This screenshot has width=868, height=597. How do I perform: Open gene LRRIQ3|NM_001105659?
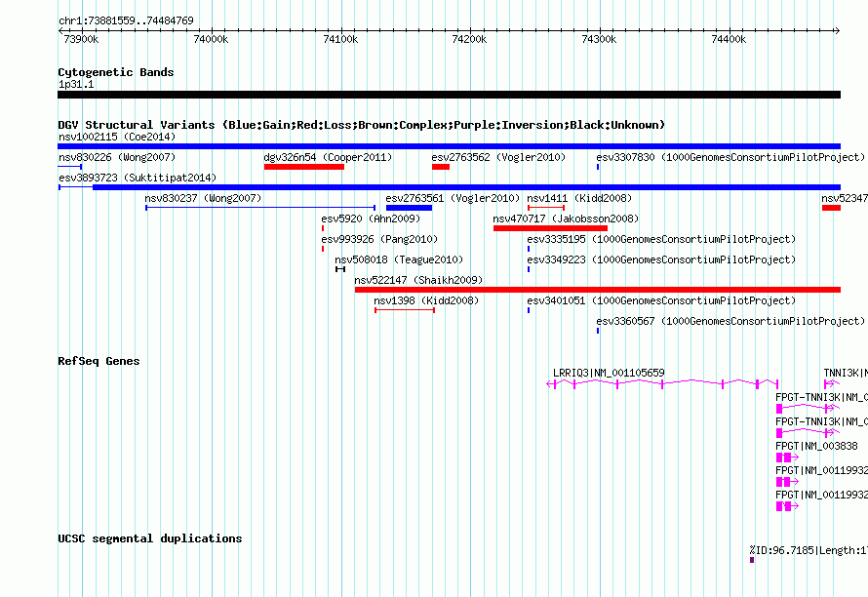click(609, 374)
